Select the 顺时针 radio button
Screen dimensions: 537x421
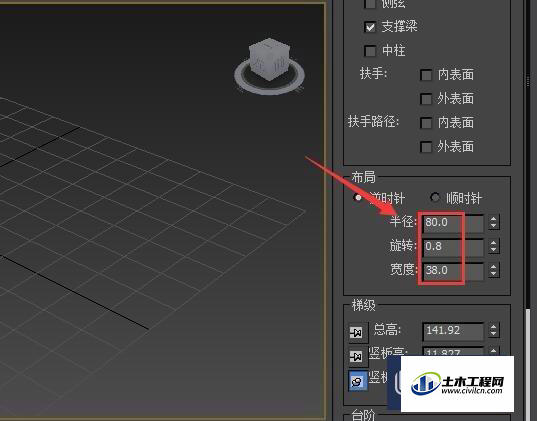pyautogui.click(x=435, y=197)
